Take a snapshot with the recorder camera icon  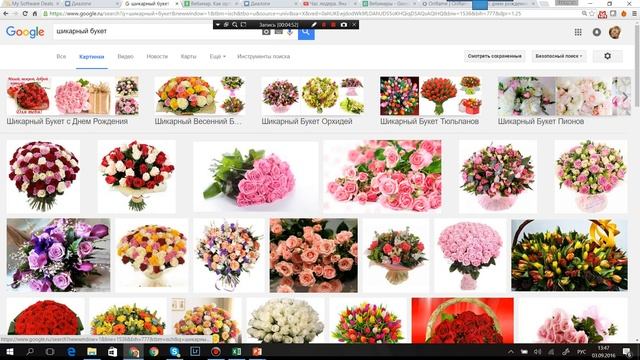click(344, 24)
